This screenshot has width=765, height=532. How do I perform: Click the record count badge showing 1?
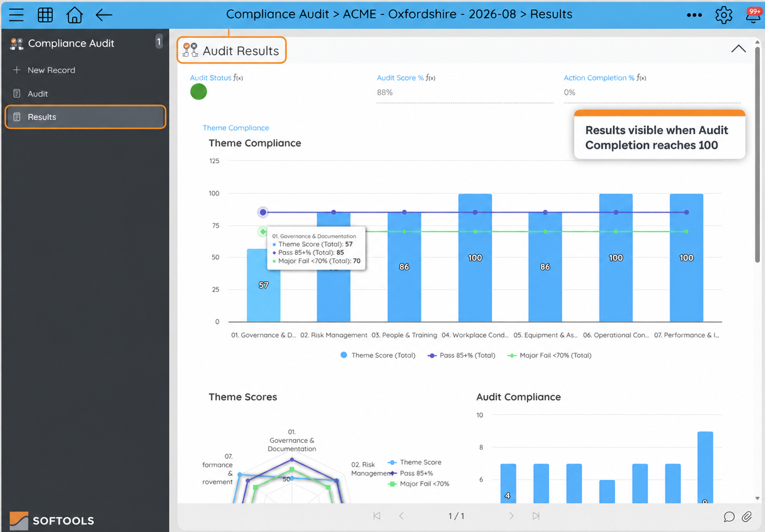159,42
